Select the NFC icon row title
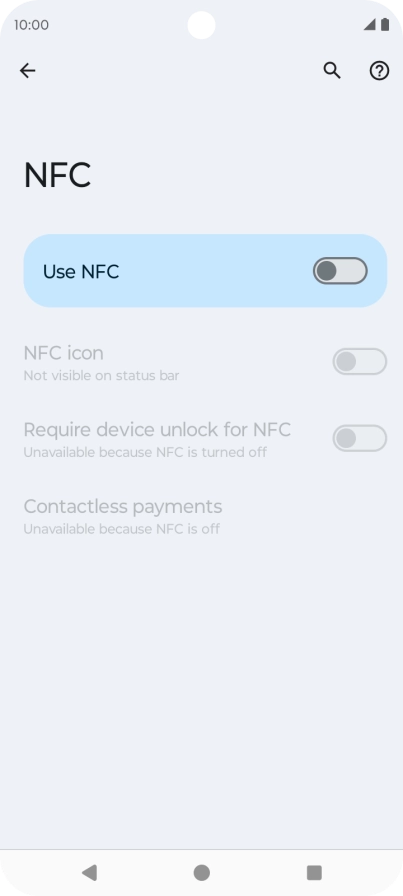Screen dimensions: 403x896 [63, 353]
